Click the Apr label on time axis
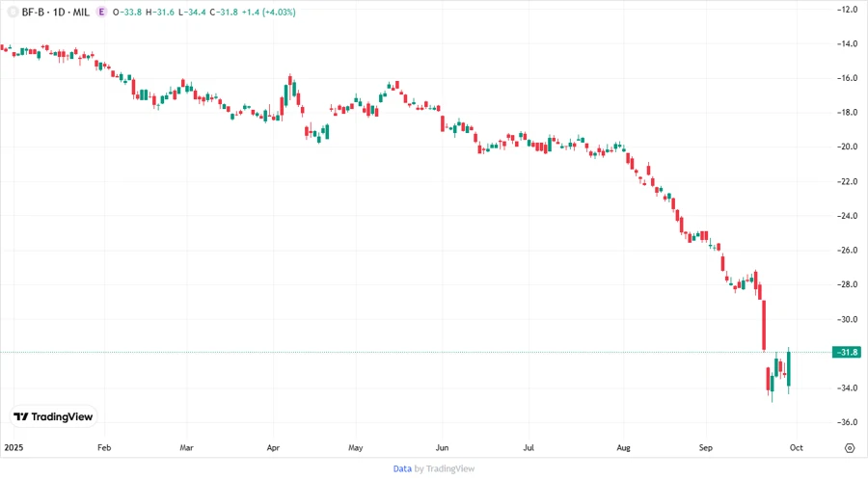 click(273, 447)
